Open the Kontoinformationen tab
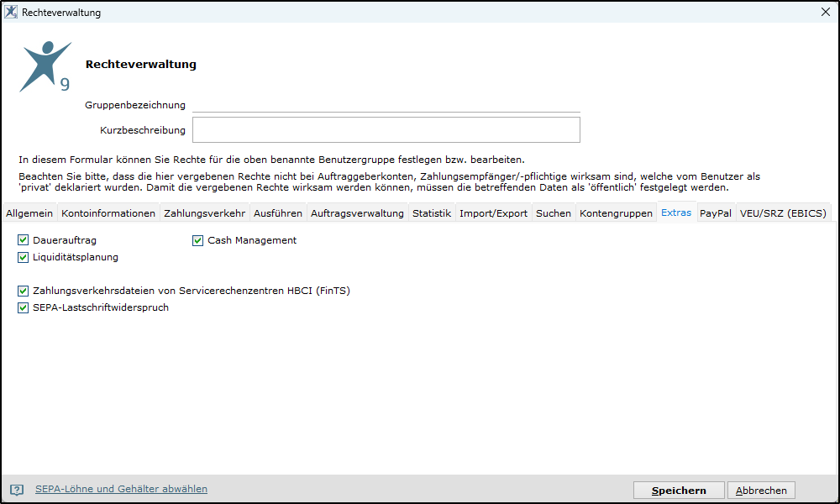840x504 pixels. pyautogui.click(x=108, y=213)
